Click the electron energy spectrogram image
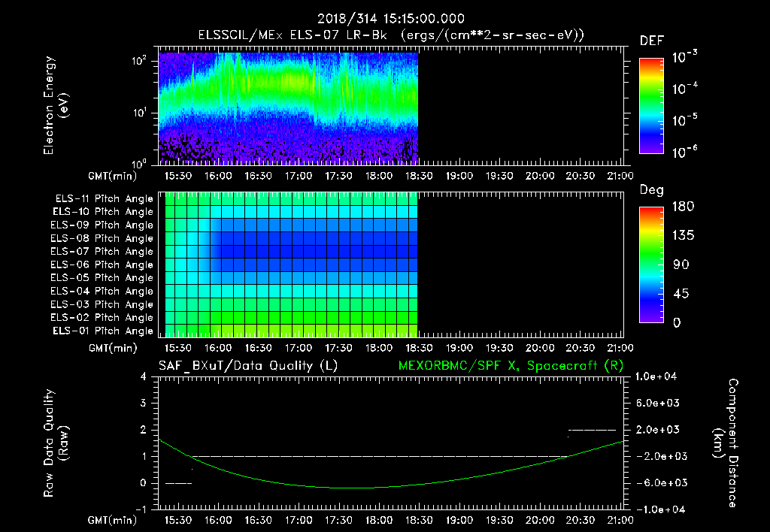 288,108
